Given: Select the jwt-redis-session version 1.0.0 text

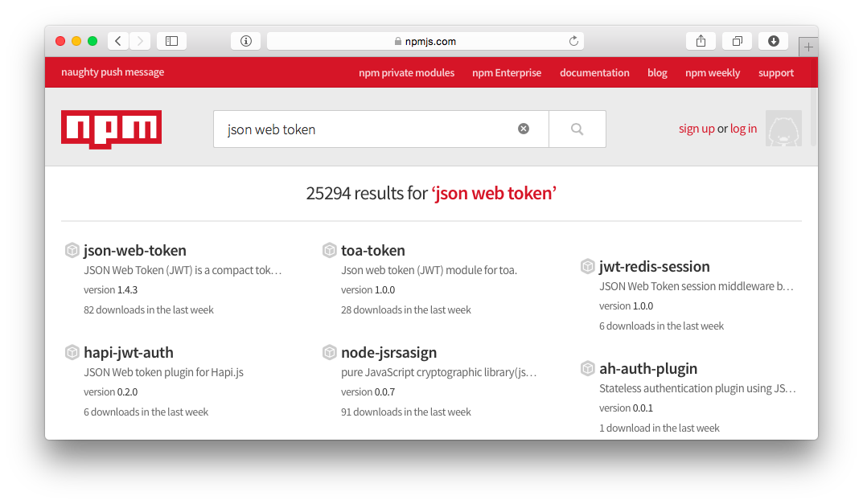Looking at the screenshot, I should point(627,306).
